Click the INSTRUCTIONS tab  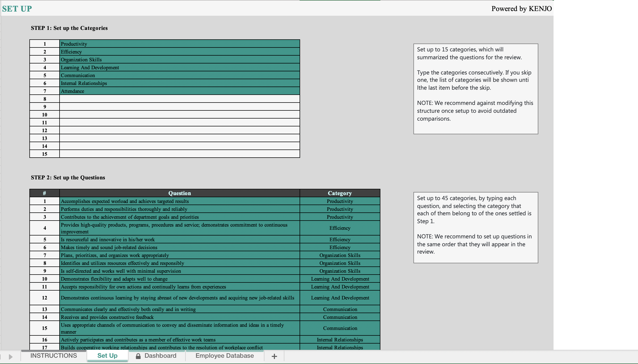(54, 355)
